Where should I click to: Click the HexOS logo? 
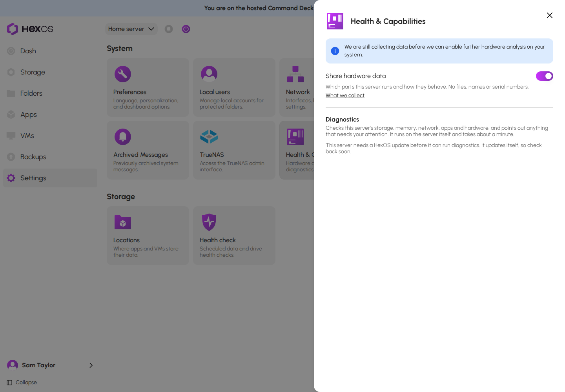pos(30,29)
